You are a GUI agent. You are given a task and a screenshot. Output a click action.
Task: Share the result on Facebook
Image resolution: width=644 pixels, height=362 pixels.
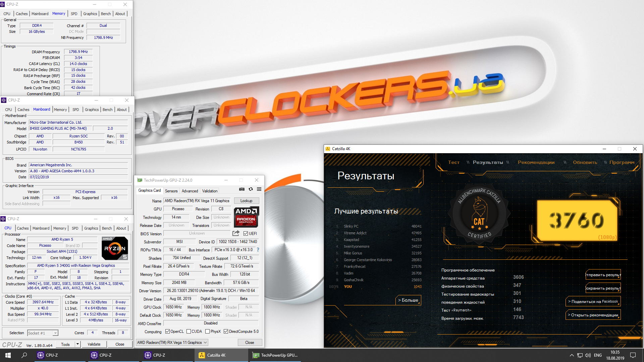(x=593, y=301)
